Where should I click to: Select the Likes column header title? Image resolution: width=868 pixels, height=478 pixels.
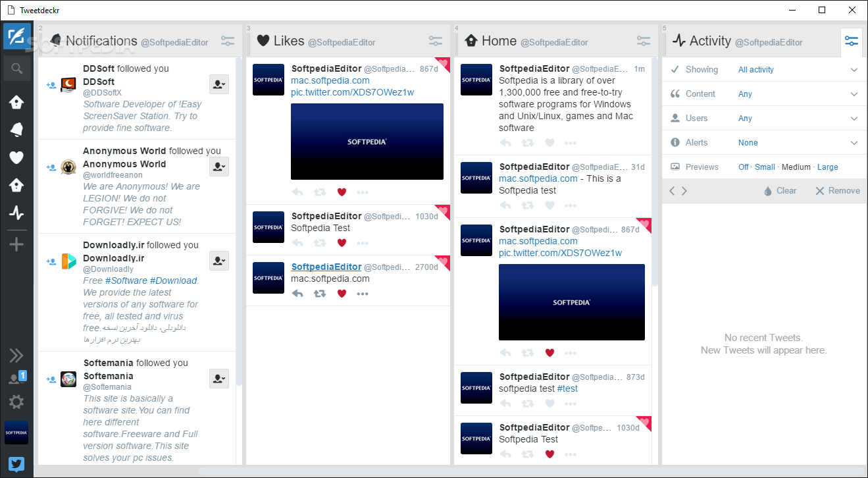(289, 41)
